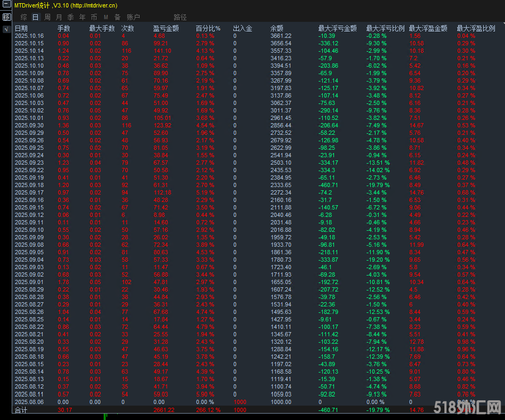
Task: Click the 余额 balance column header
Action: coord(276,28)
